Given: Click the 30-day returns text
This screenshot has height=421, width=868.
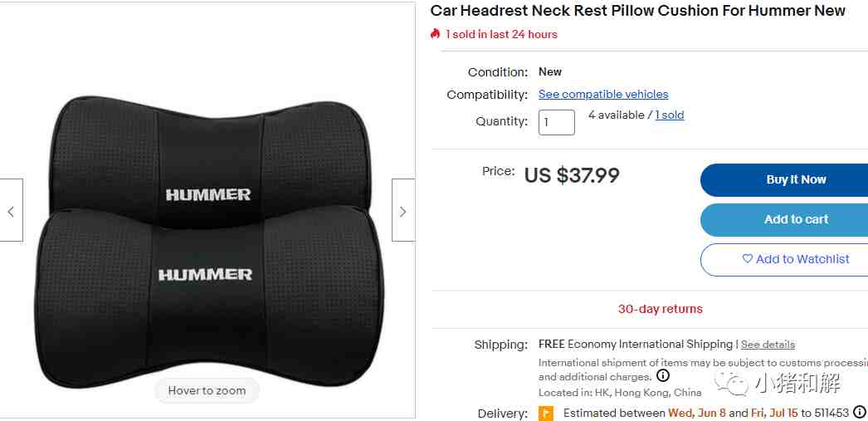Looking at the screenshot, I should [660, 309].
